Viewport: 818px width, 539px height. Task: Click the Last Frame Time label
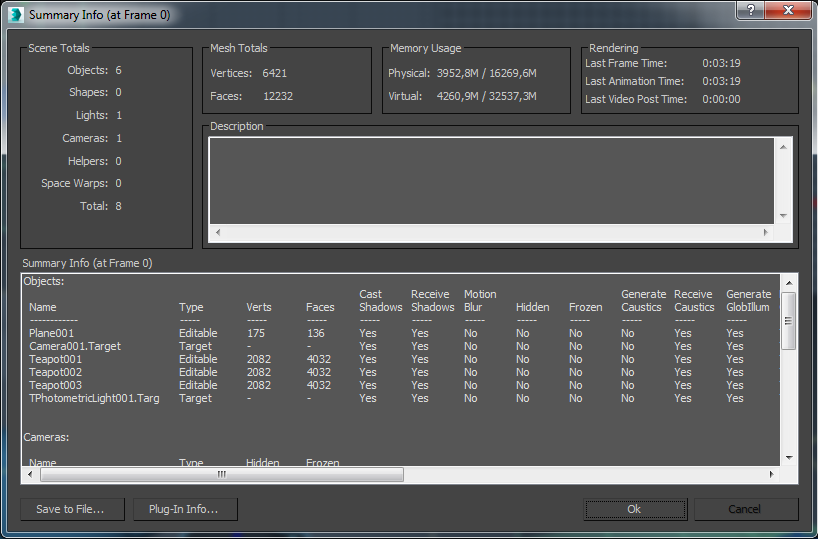click(626, 63)
